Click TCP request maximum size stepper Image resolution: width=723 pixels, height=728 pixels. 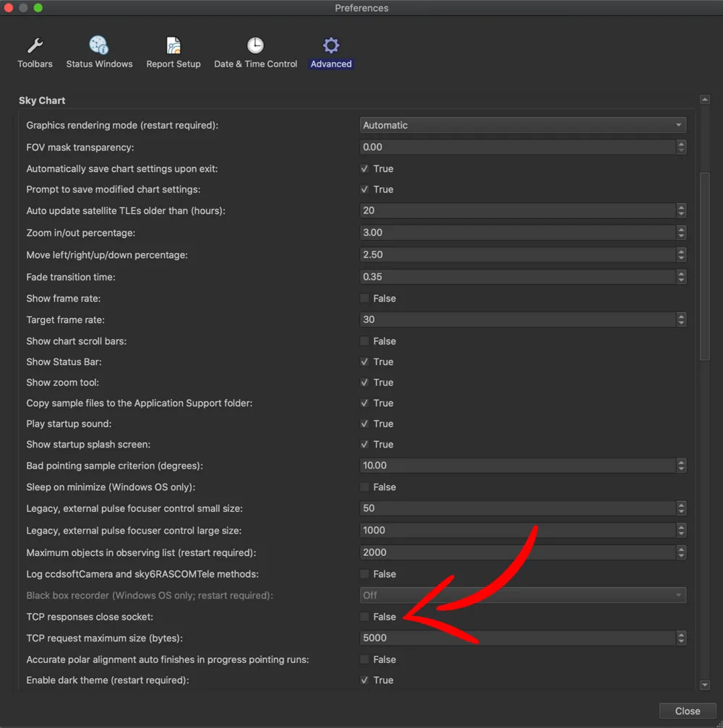[681, 638]
